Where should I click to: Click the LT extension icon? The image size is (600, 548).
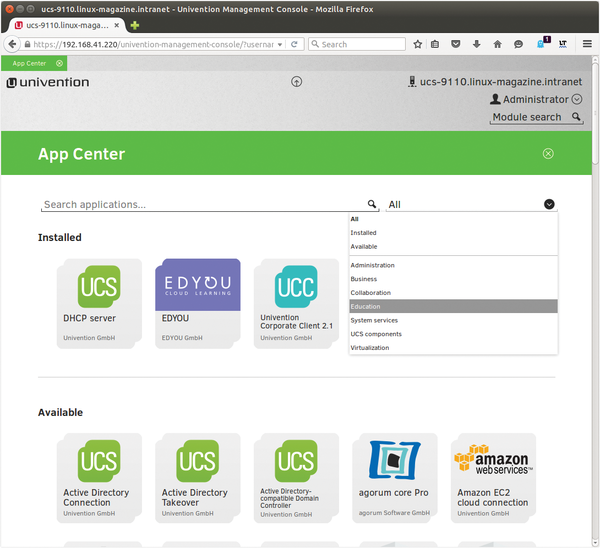(x=563, y=44)
